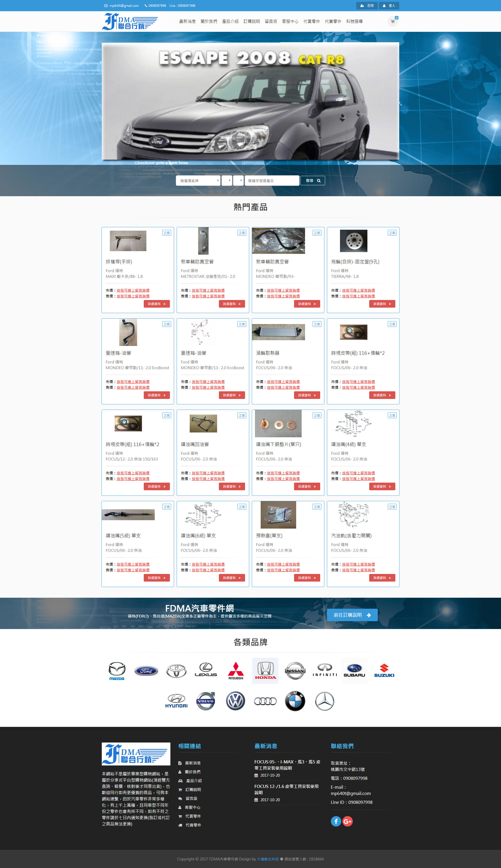The image size is (501, 868).
Task: Click 前往訂購說明 button
Action: click(352, 615)
